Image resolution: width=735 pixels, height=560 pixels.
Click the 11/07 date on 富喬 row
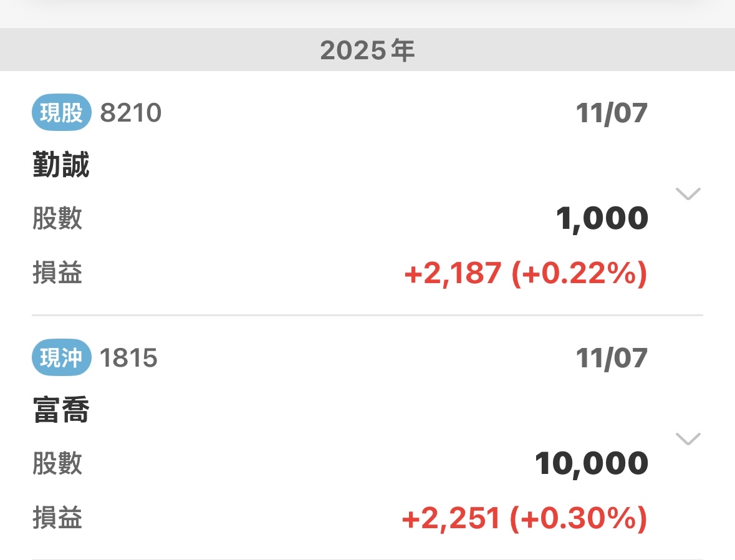click(x=612, y=359)
